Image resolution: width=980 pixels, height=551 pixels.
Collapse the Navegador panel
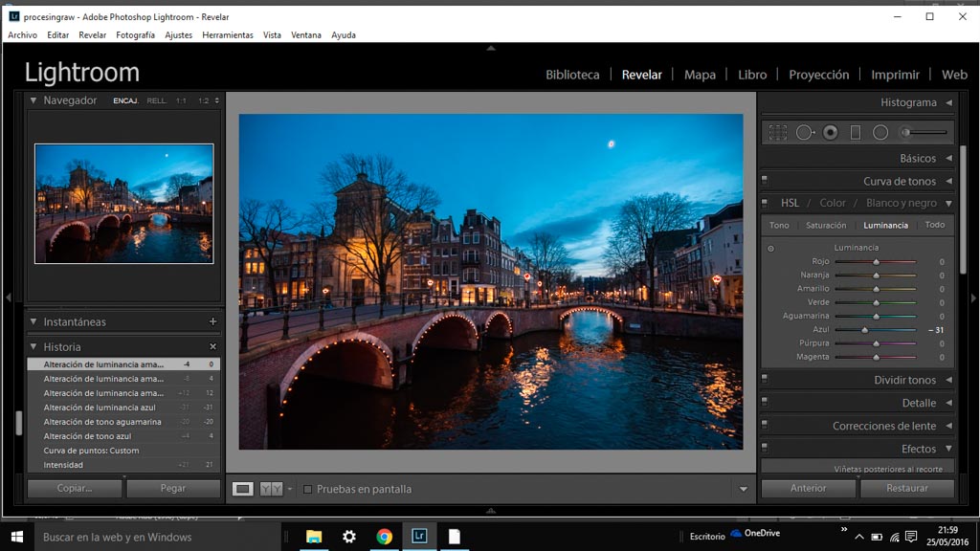(33, 100)
